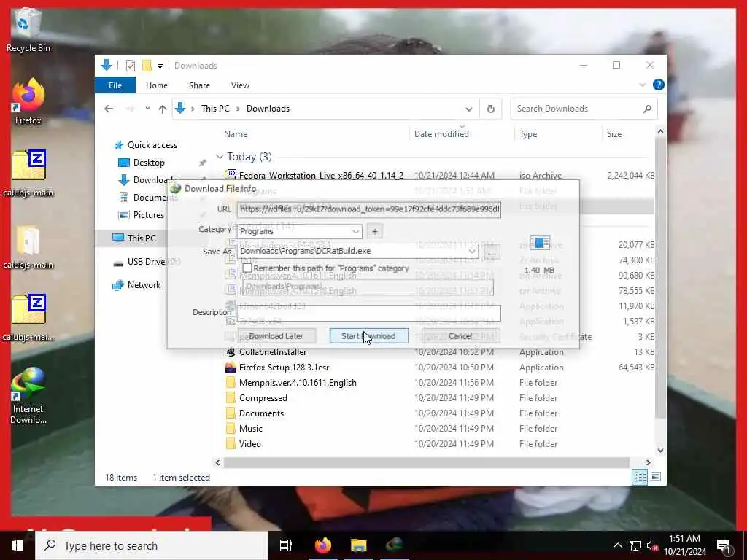
Task: Launch Firefox from the desktop shortcut
Action: (x=28, y=102)
